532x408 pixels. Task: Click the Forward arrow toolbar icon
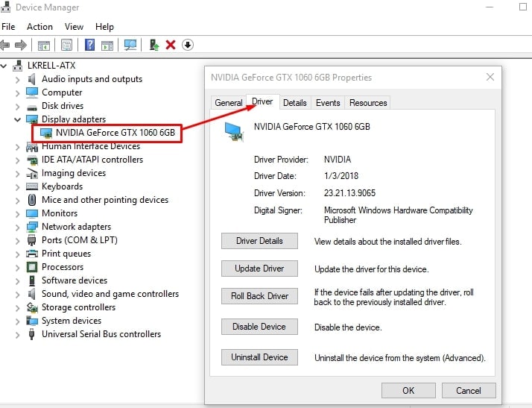point(21,45)
